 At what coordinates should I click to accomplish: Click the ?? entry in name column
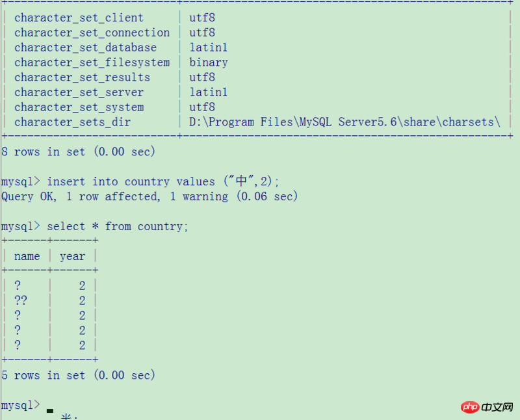[21, 300]
